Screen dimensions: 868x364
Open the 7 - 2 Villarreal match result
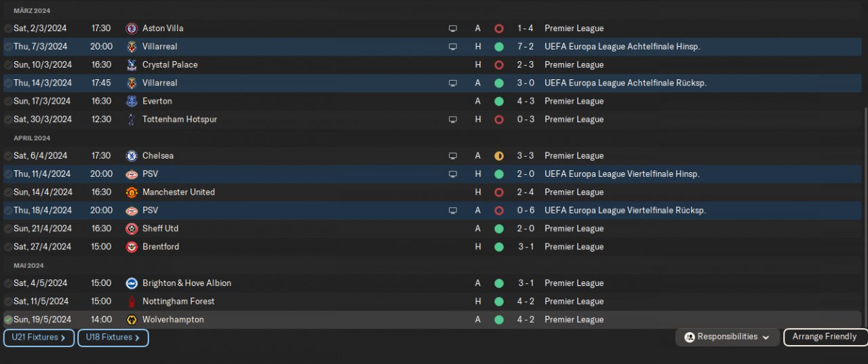[x=525, y=47]
